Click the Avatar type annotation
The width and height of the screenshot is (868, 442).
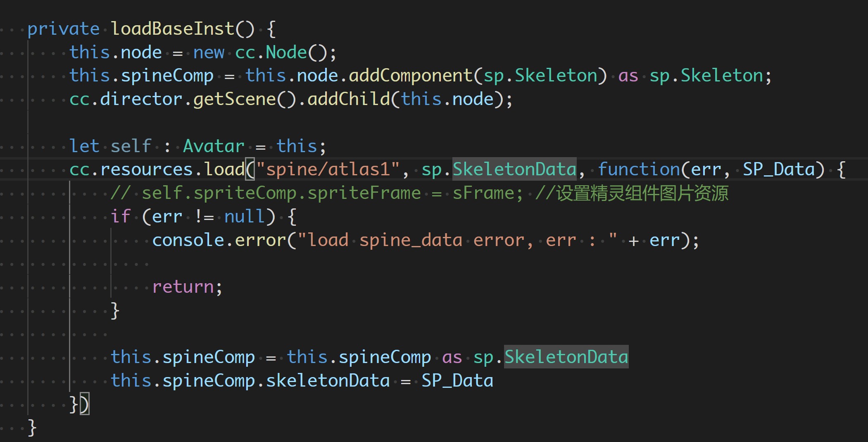coord(214,146)
